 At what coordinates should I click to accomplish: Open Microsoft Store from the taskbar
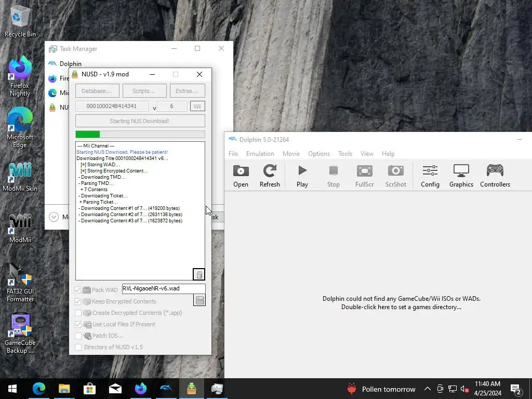point(89,389)
